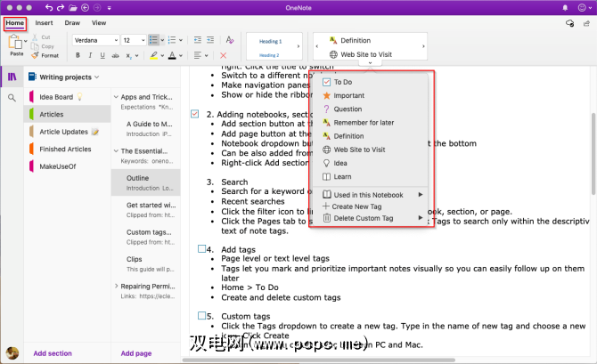This screenshot has height=364, width=597.
Task: Select the Important star tag
Action: pyautogui.click(x=348, y=95)
